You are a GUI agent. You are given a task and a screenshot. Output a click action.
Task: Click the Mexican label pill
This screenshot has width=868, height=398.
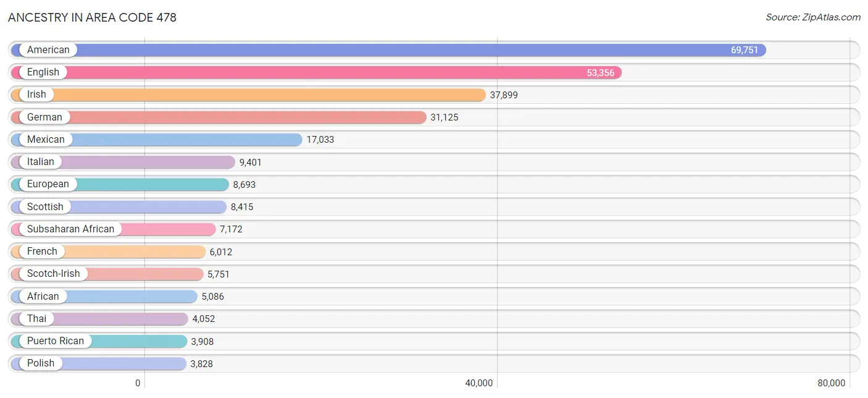coord(46,140)
